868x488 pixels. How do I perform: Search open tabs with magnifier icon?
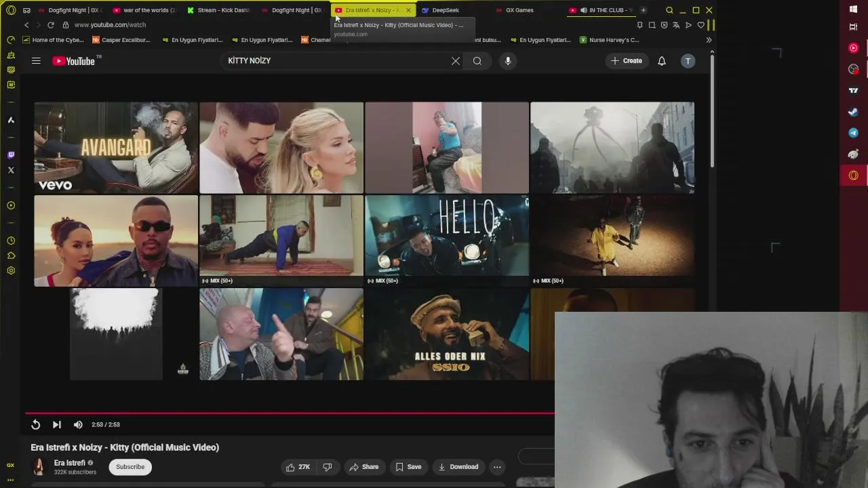669,10
